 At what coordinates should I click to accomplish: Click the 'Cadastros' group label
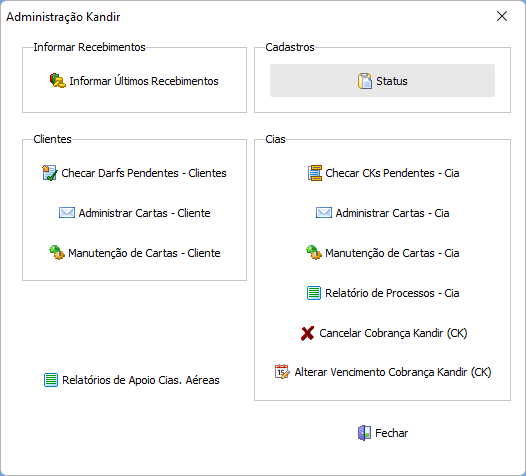(x=290, y=47)
